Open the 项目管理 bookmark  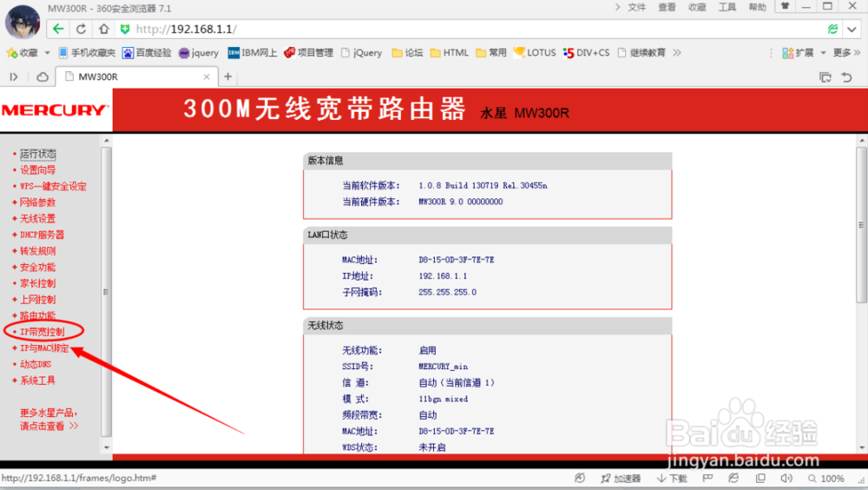point(308,53)
